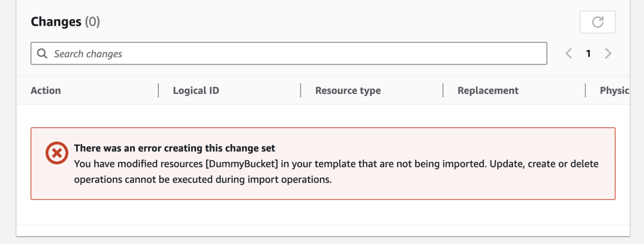Go to previous page with left chevron
Image resolution: width=644 pixels, height=244 pixels.
pos(569,54)
